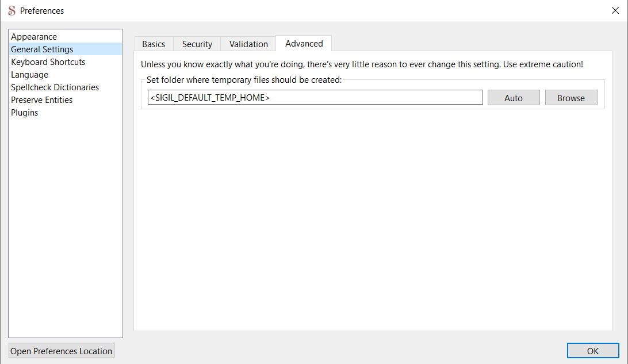This screenshot has width=628, height=364.
Task: Select the General Settings category
Action: pos(42,49)
